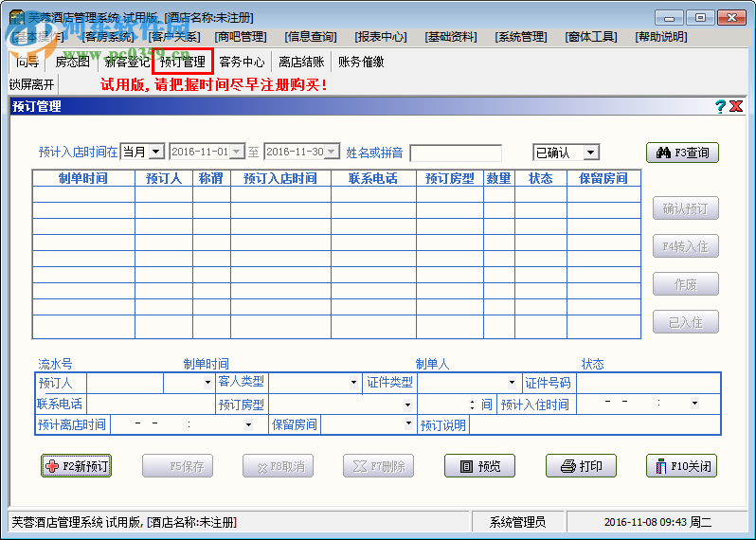Click the 预订说明 input field
The image size is (756, 540).
point(595,424)
